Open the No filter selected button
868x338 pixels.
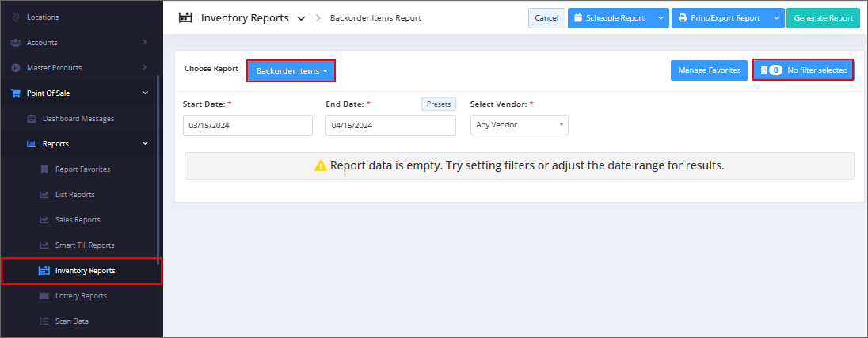[803, 70]
